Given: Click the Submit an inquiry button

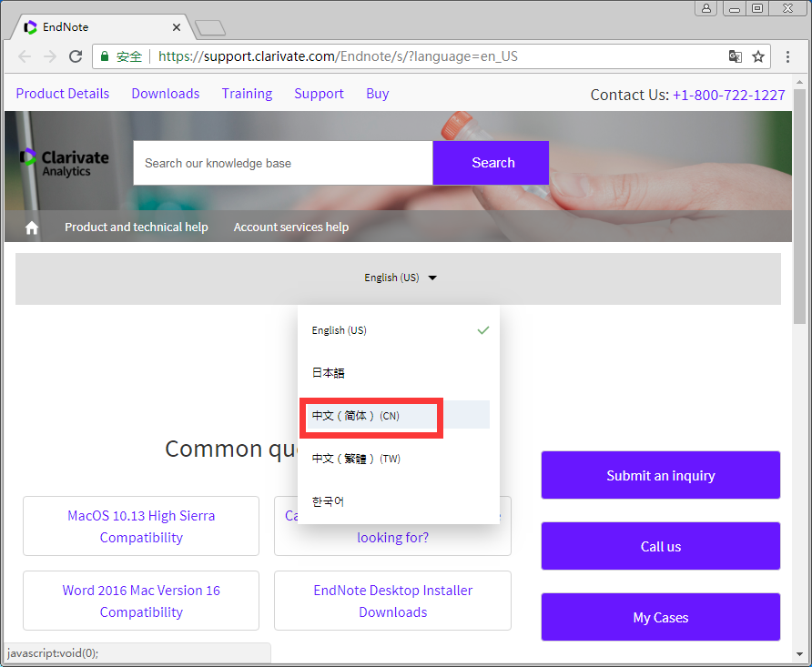Looking at the screenshot, I should coord(661,475).
